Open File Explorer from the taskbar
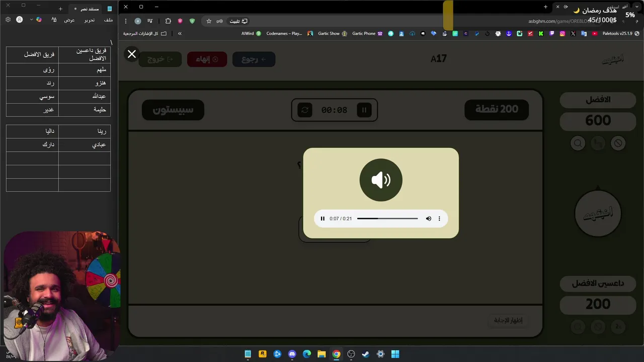 point(321,354)
